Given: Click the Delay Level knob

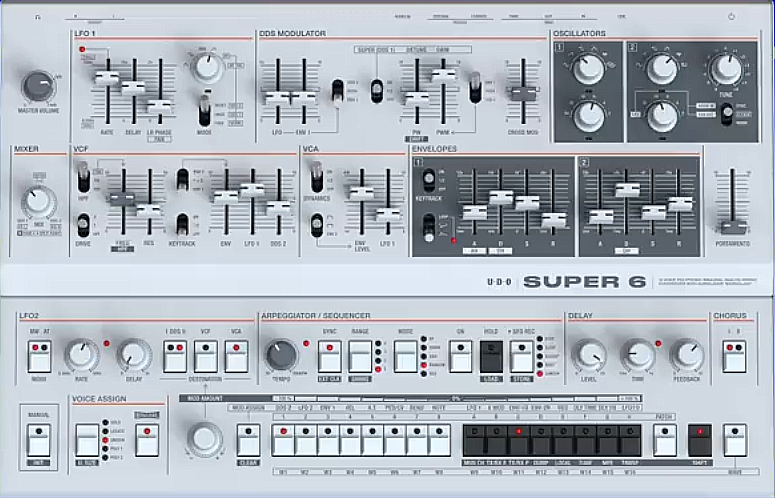Looking at the screenshot, I should [589, 355].
